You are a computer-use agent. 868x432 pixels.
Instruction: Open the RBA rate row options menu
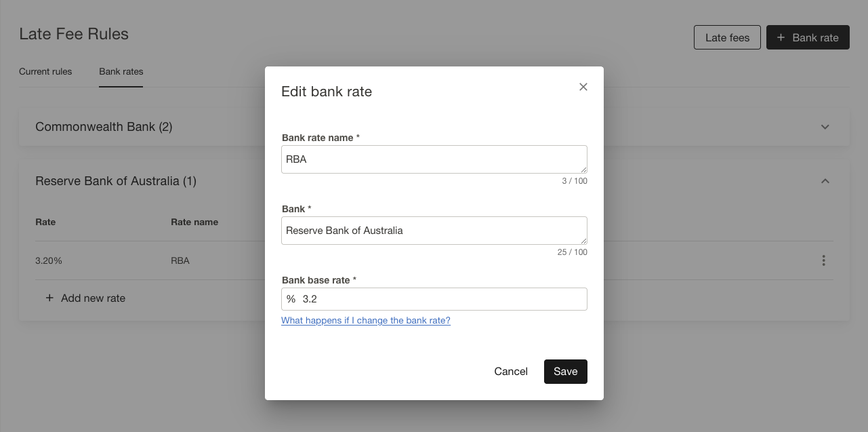[823, 260]
